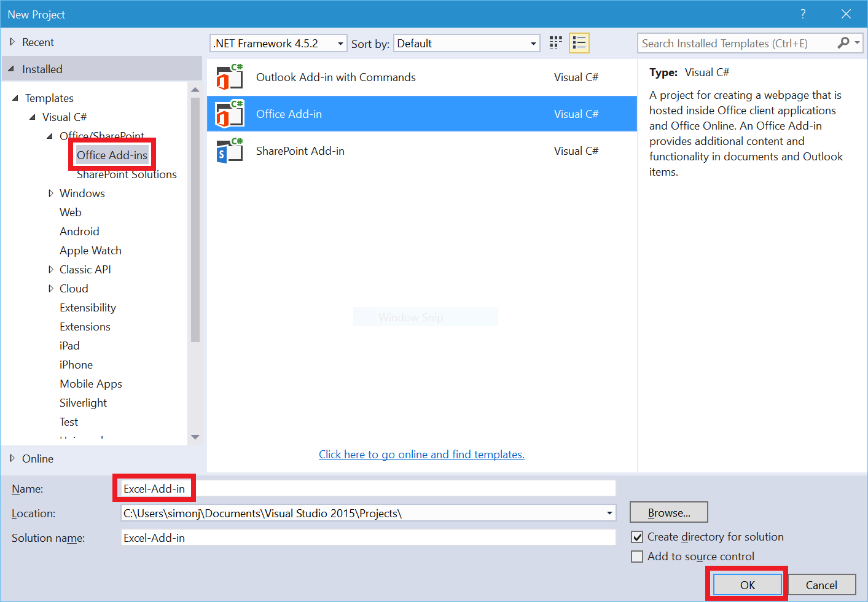Switch to medium icons list view
The height and width of the screenshot is (602, 868).
point(579,43)
